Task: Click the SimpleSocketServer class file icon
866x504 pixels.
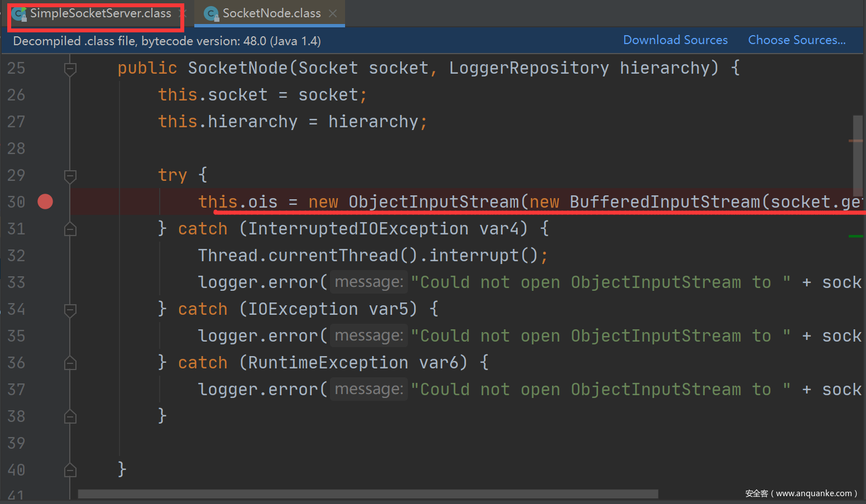Action: pos(20,14)
